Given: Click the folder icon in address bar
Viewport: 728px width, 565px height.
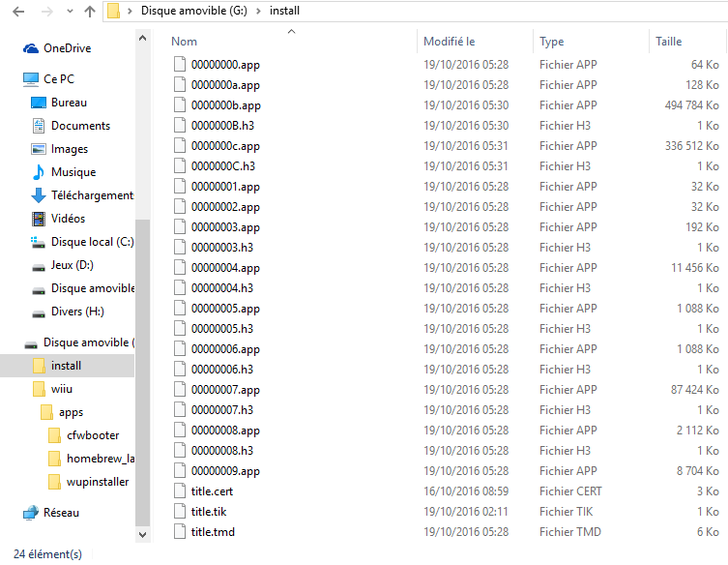Looking at the screenshot, I should pyautogui.click(x=114, y=11).
